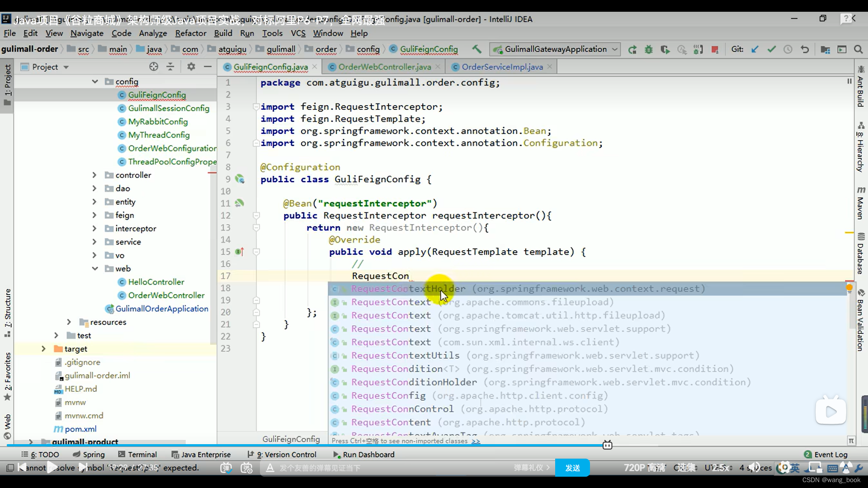
Task: Toggle the Hierarchy tool window button
Action: tap(861, 147)
